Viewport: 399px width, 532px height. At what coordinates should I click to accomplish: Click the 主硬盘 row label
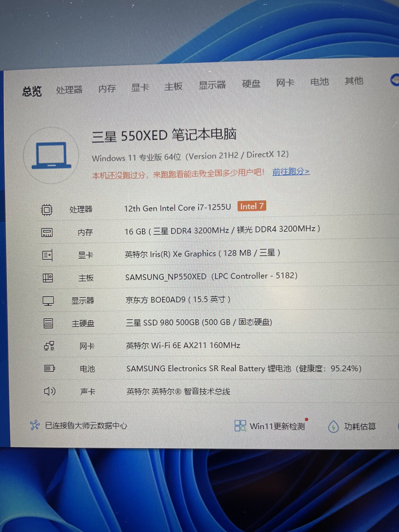point(83,324)
